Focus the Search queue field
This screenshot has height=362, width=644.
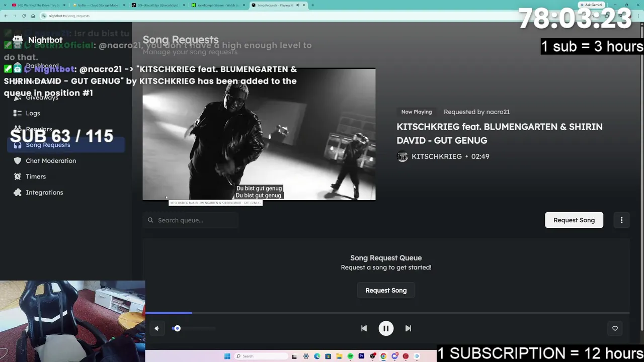(190, 220)
